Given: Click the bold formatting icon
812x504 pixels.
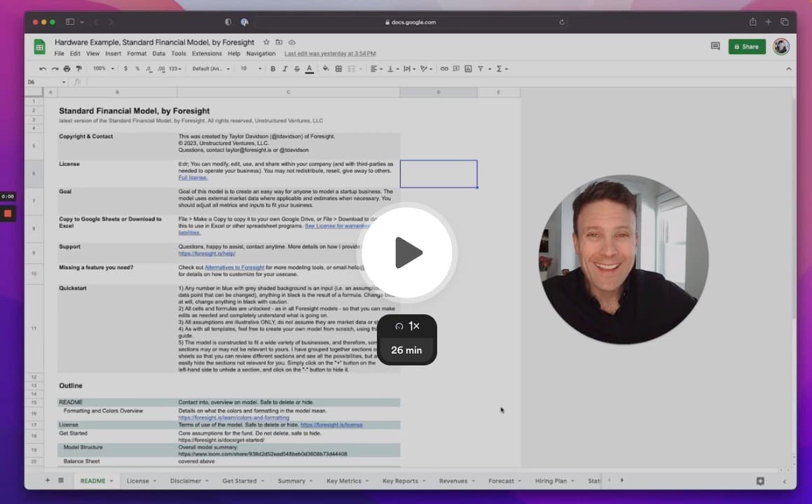Looking at the screenshot, I should point(273,69).
